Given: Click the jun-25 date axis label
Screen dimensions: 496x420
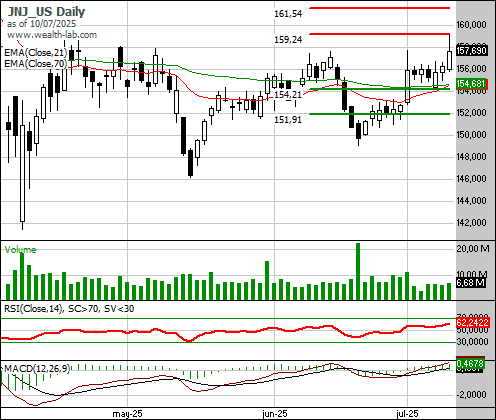Looking at the screenshot, I should click(275, 414).
